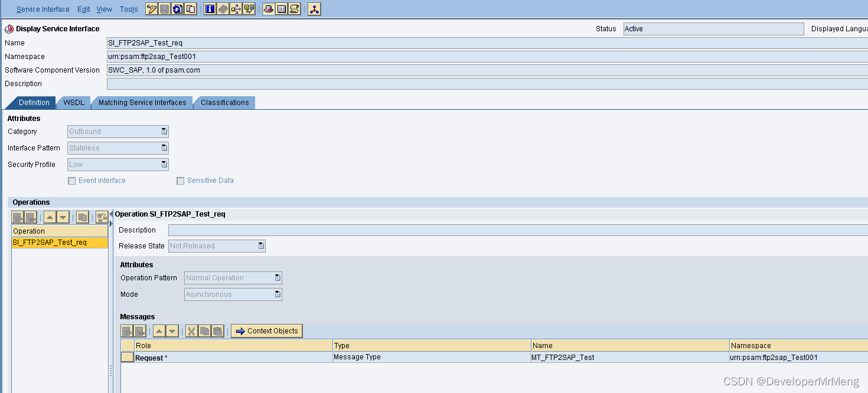This screenshot has height=393, width=868.
Task: Enable the Event interface checkbox
Action: point(71,181)
